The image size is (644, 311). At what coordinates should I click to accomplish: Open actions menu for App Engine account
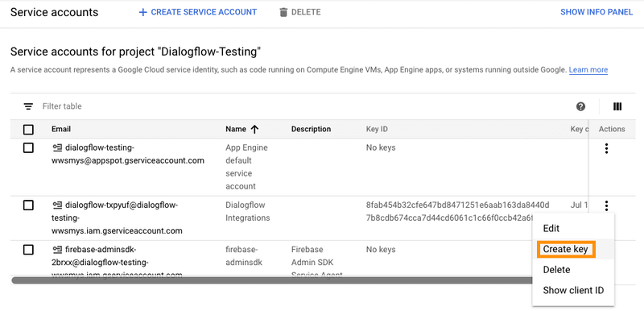pos(606,148)
